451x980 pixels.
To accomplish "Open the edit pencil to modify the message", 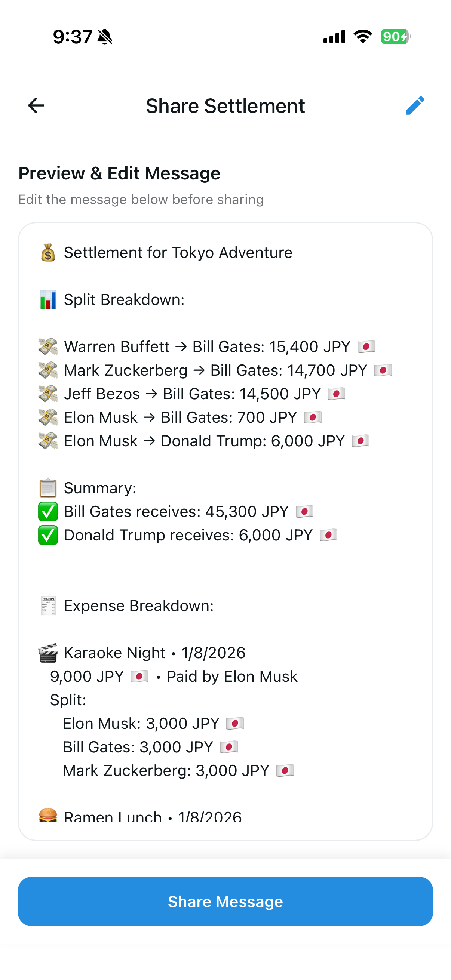I will (415, 105).
